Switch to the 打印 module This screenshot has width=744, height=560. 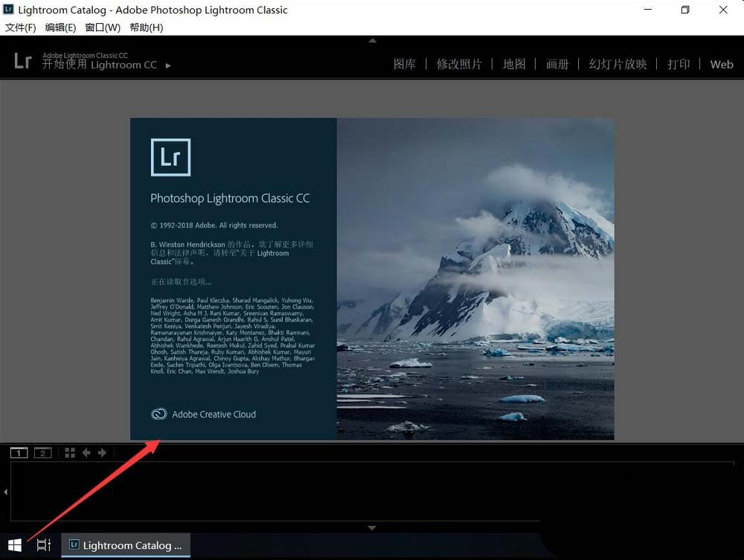[679, 64]
